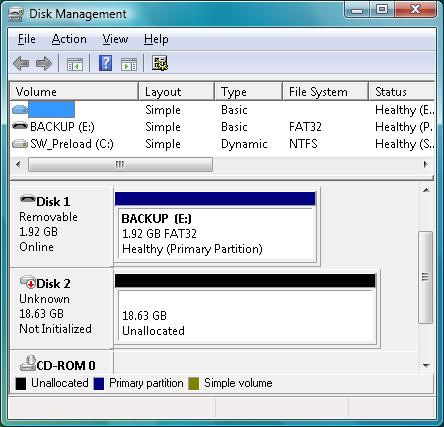Select the BACKUP (E:) volume row
The height and width of the screenshot is (427, 444).
click(222, 127)
